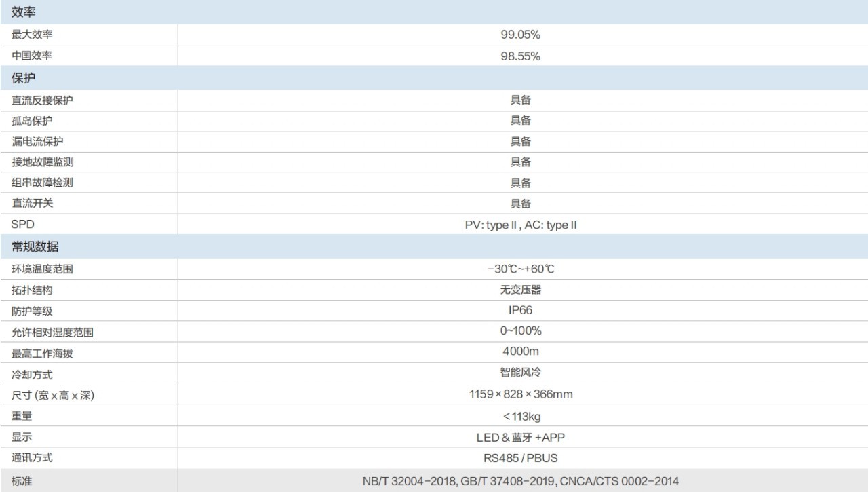Select the 尺寸 (宽 x 高 x 深) row label
The width and height of the screenshot is (868, 492).
[53, 396]
